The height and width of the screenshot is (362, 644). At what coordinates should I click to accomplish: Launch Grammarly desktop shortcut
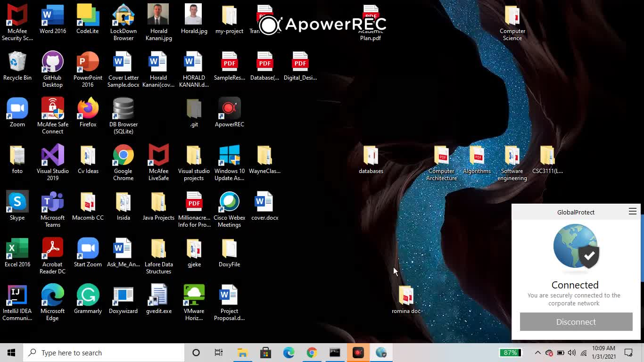pyautogui.click(x=88, y=299)
